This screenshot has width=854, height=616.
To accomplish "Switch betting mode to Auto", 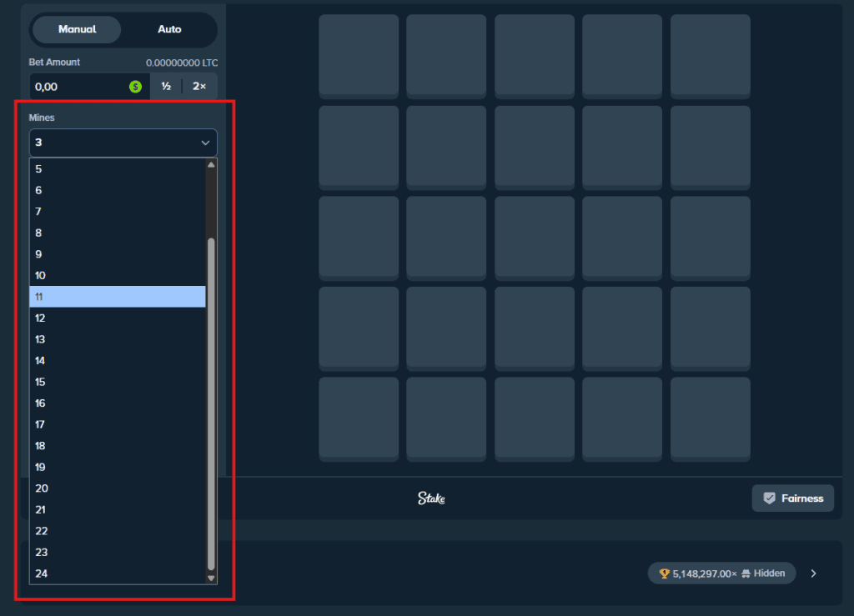I will pos(169,29).
